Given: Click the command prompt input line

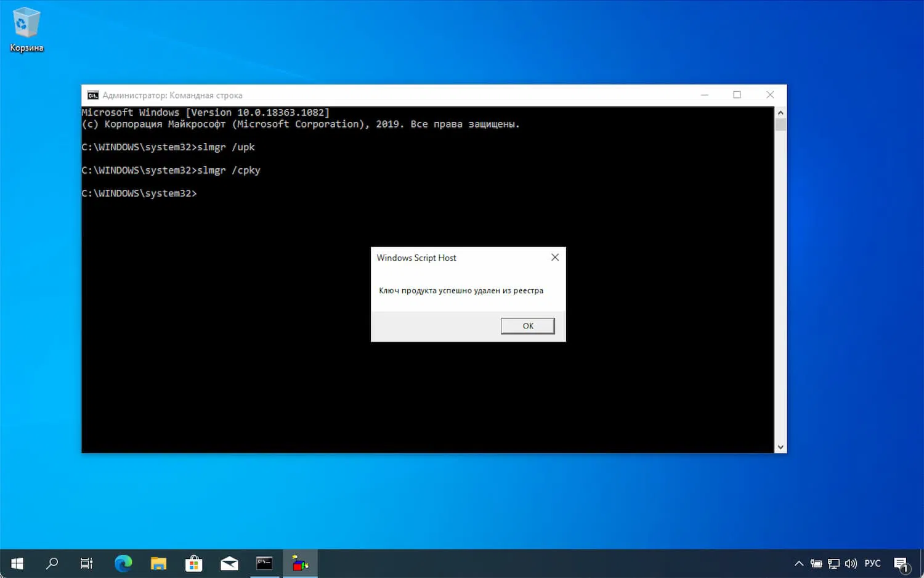Looking at the screenshot, I should pos(209,193).
